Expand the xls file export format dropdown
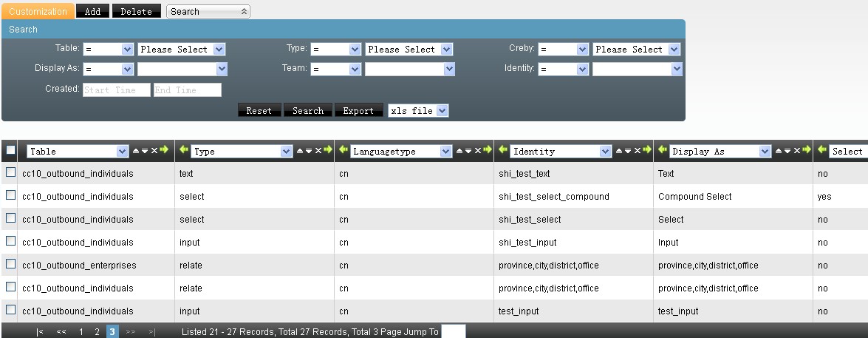 coord(418,111)
